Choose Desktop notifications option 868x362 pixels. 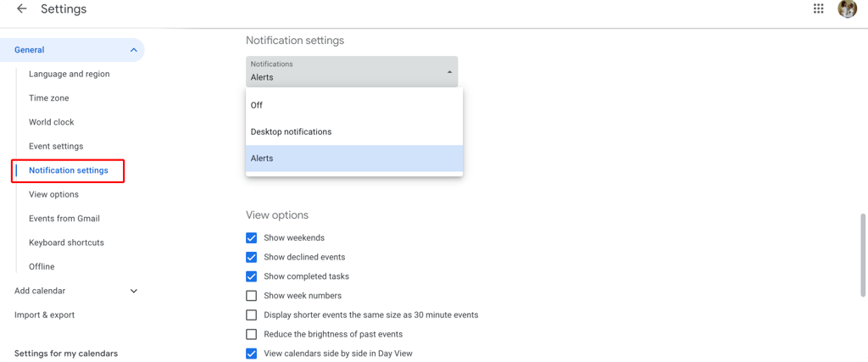[354, 131]
